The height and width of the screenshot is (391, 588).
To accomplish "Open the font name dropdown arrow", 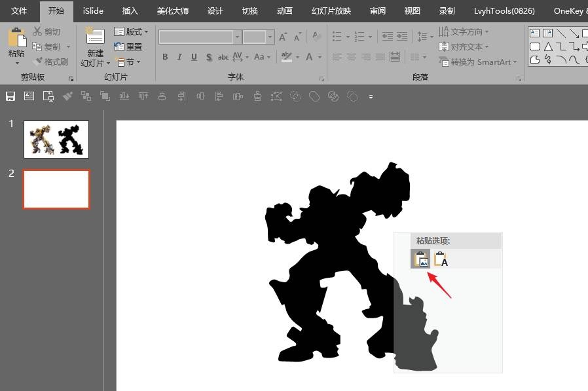I will point(237,37).
